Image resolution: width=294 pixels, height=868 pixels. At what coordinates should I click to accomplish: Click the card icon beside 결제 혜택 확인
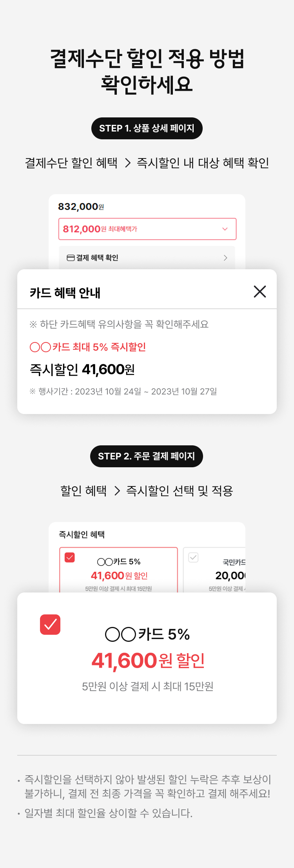tap(71, 258)
